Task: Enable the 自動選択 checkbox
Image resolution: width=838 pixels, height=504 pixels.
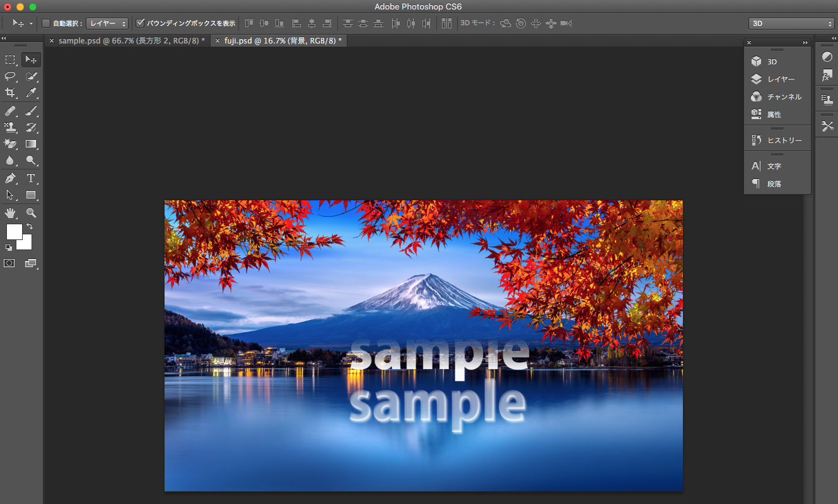Action: 46,23
